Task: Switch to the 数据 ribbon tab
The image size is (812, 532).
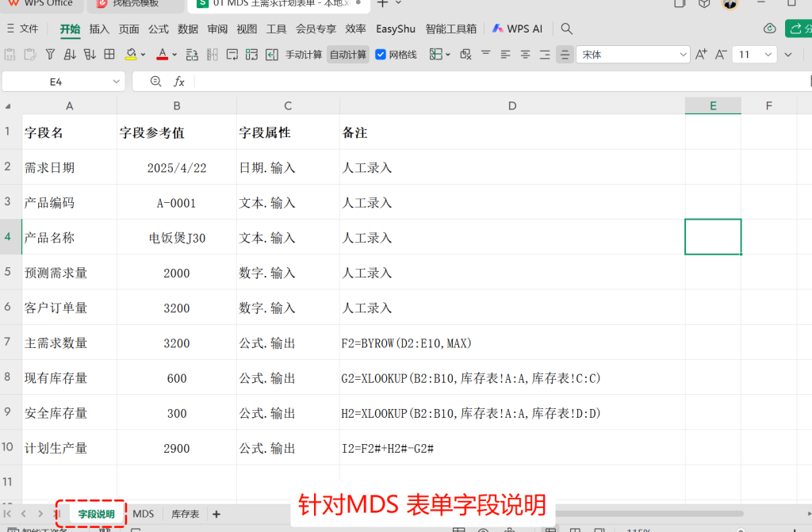Action: click(x=187, y=29)
